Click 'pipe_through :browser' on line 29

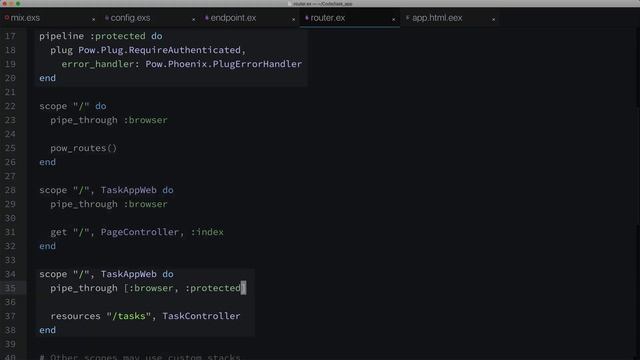click(109, 204)
